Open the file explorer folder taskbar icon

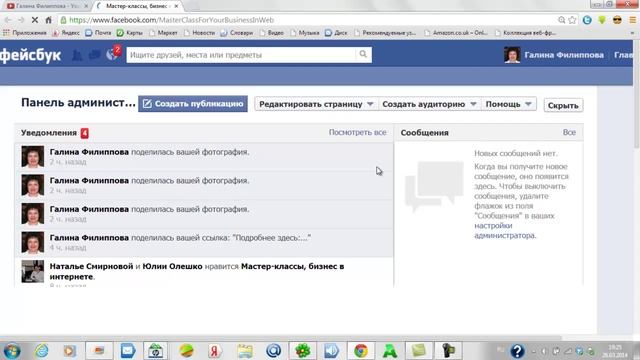click(244, 351)
